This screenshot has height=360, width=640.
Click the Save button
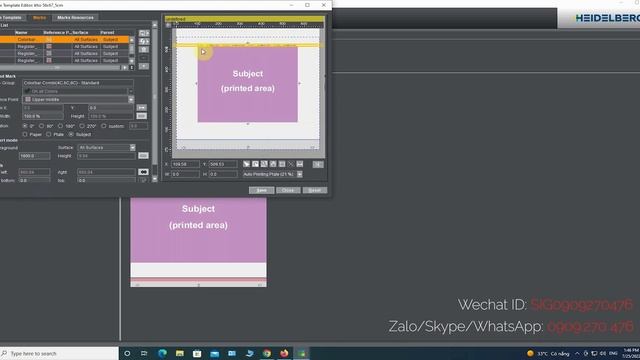[261, 190]
